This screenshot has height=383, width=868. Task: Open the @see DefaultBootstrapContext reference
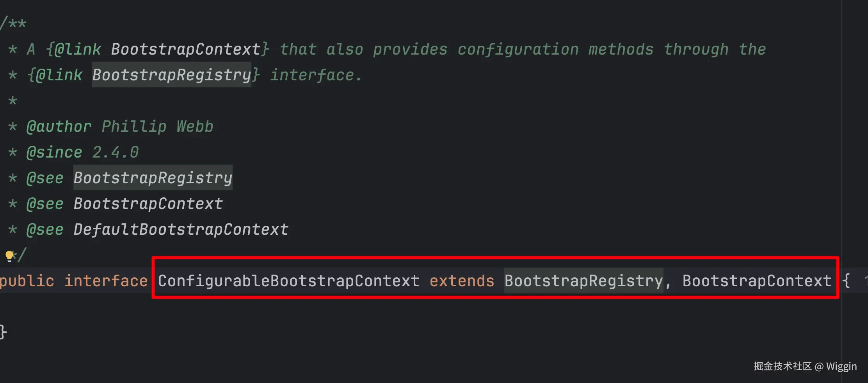click(x=181, y=229)
